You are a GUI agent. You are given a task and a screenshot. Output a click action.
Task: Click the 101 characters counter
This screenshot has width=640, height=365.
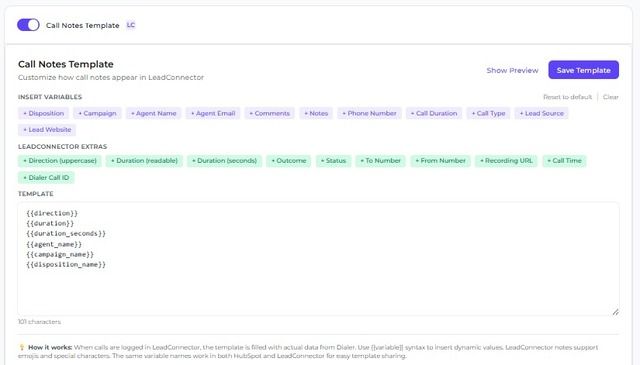[39, 322]
